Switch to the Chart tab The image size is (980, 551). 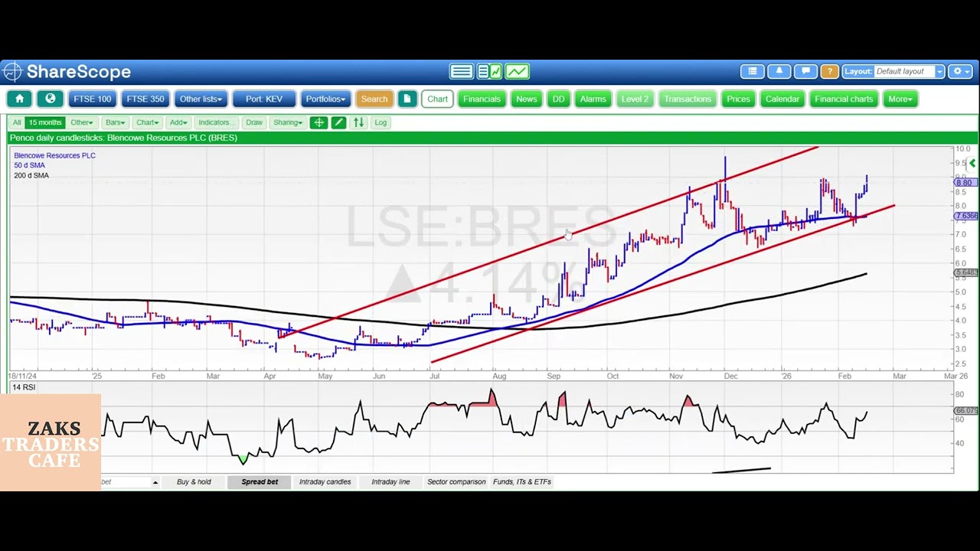(x=437, y=99)
